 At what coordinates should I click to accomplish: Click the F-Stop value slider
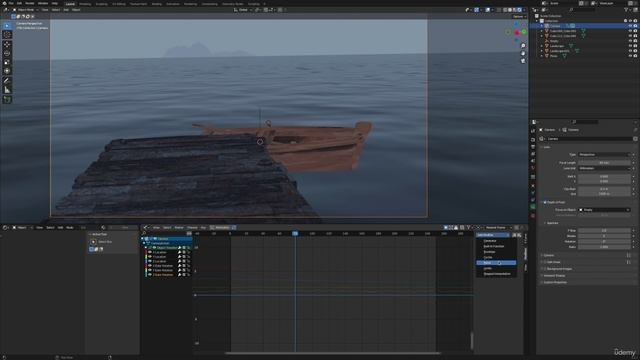[x=604, y=230]
